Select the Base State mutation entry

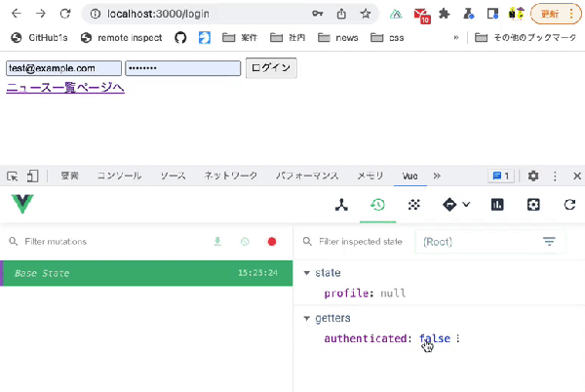coord(146,273)
